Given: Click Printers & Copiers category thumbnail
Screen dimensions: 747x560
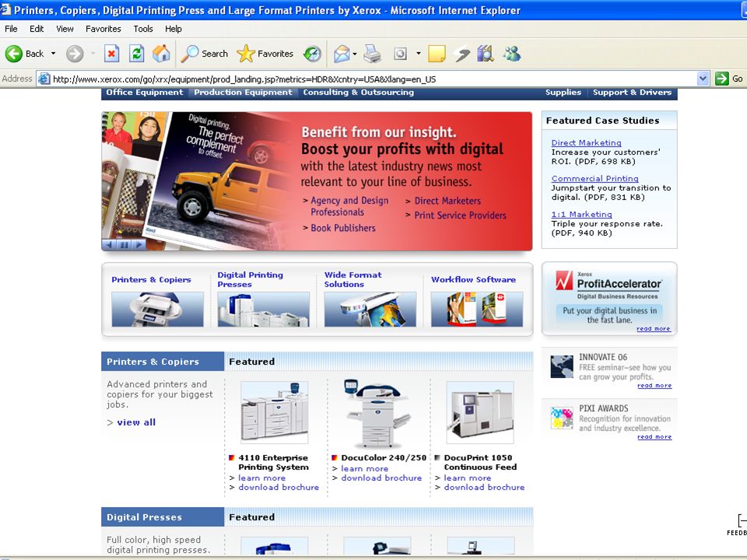Looking at the screenshot, I should pyautogui.click(x=157, y=310).
